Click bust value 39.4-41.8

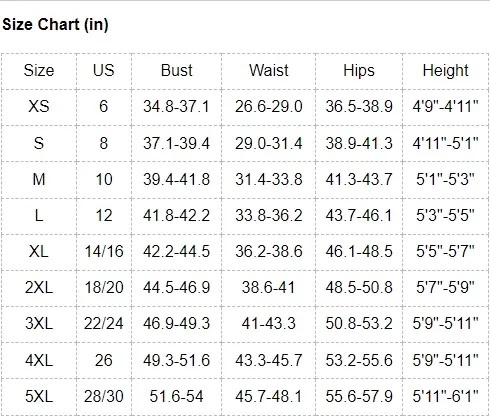[176, 179]
